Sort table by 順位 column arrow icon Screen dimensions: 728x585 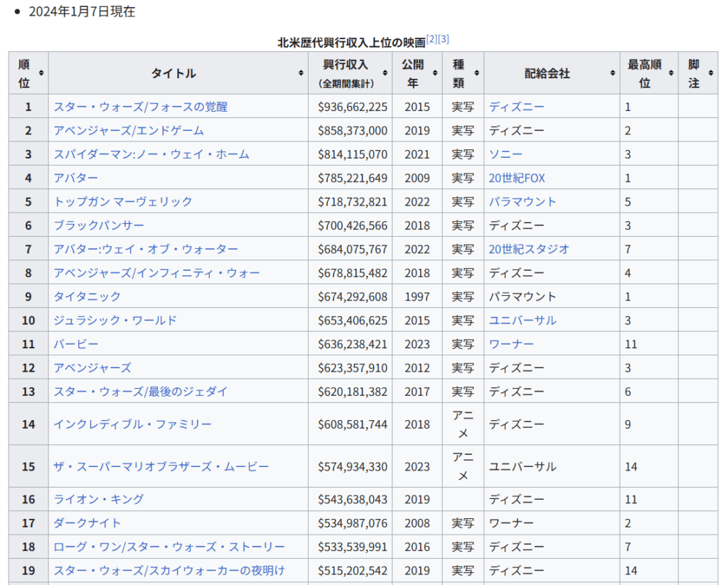[41, 73]
